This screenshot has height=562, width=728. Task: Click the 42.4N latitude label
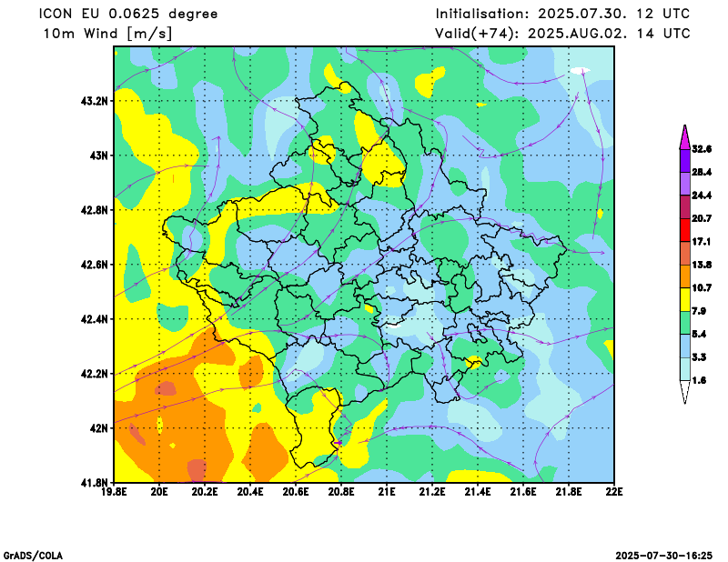tap(95, 319)
